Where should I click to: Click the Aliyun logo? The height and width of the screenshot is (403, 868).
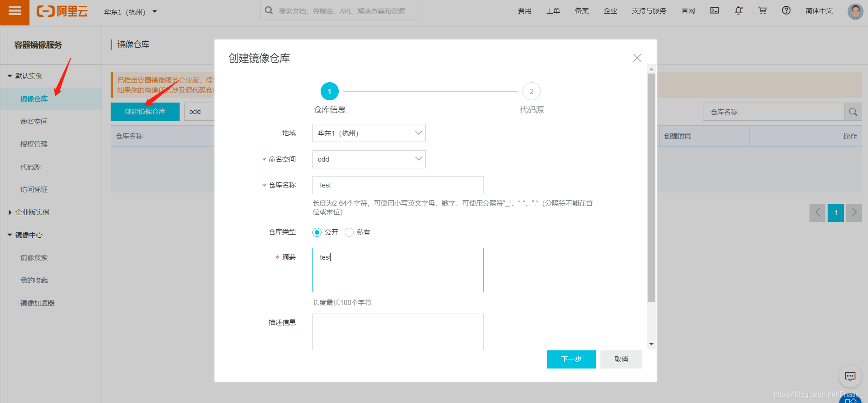(62, 11)
